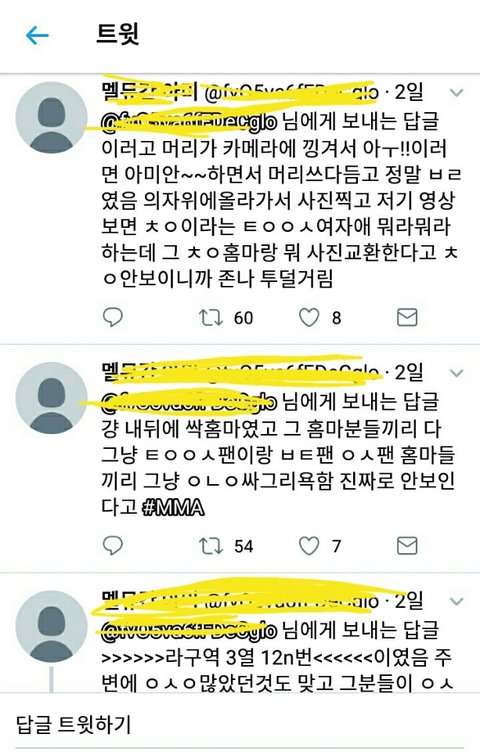Image resolution: width=480 pixels, height=752 pixels.
Task: Send the #MMA tweet via envelope icon
Action: point(407,546)
